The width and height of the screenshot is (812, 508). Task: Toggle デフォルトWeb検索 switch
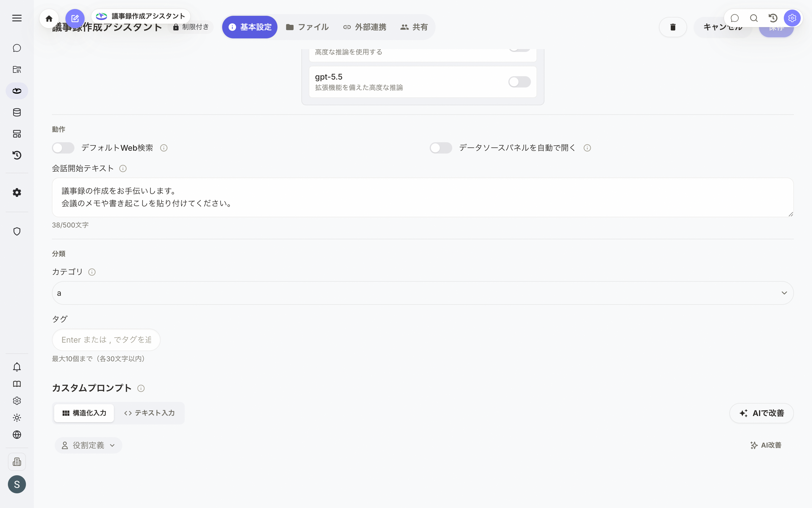(x=63, y=148)
